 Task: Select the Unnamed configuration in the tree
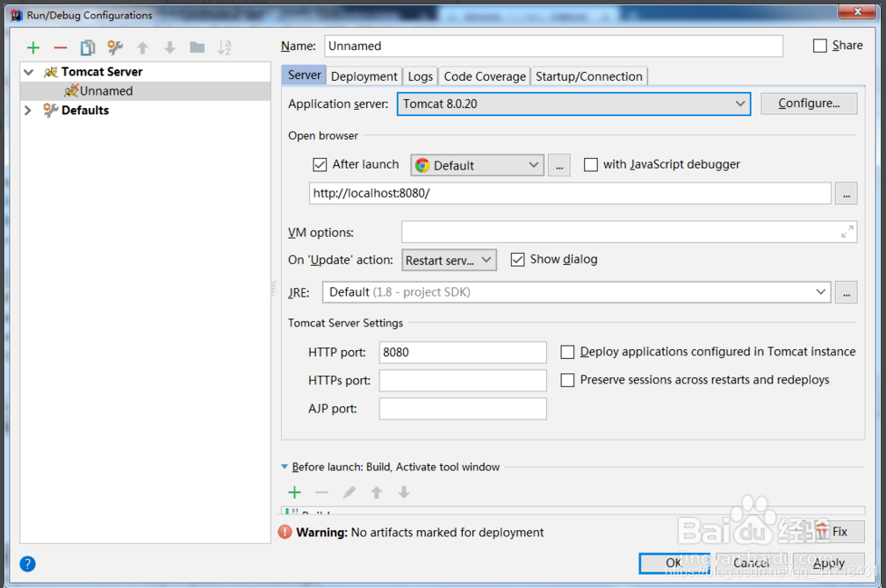145,91
